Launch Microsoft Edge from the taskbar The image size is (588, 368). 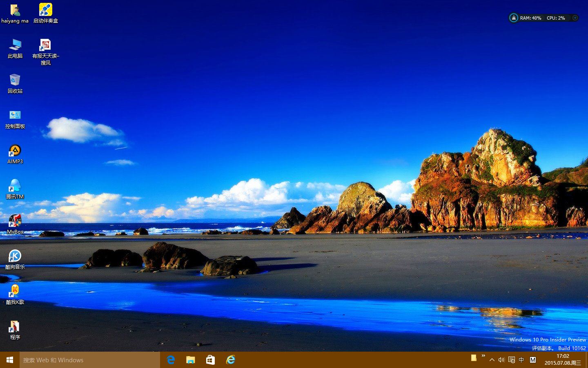pos(171,360)
